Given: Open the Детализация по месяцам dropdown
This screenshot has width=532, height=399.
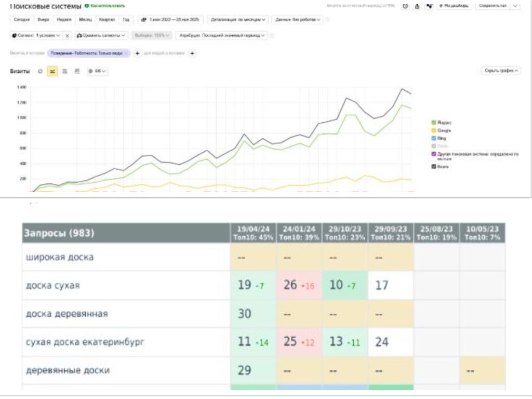Looking at the screenshot, I should pos(238,19).
